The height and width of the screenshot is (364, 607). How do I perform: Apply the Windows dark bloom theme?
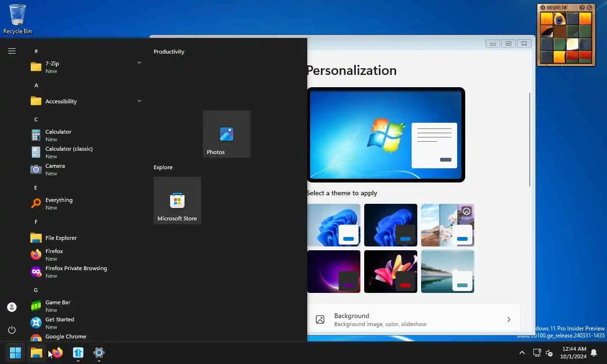tap(391, 225)
